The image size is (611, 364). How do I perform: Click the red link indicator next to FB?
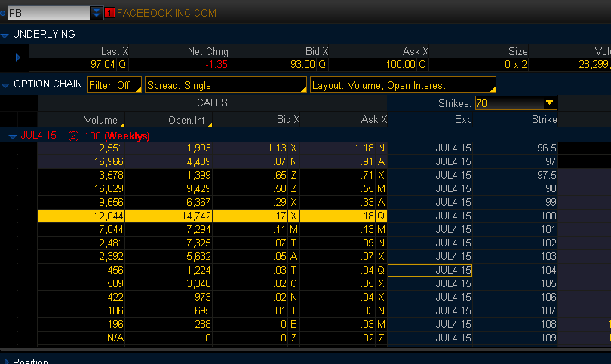110,13
